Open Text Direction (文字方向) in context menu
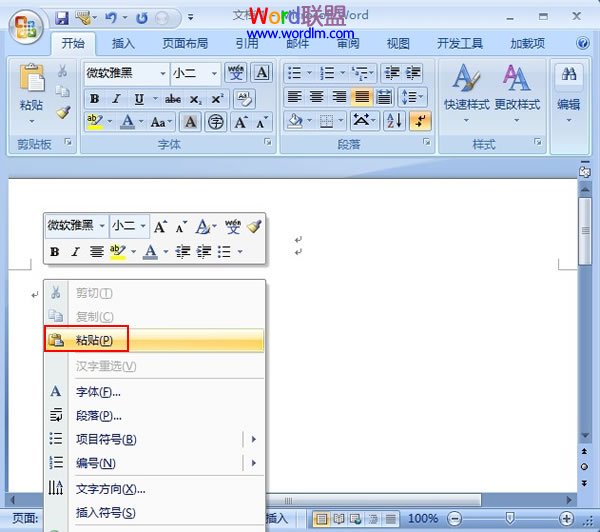Viewport: 600px width, 532px height. click(x=154, y=489)
